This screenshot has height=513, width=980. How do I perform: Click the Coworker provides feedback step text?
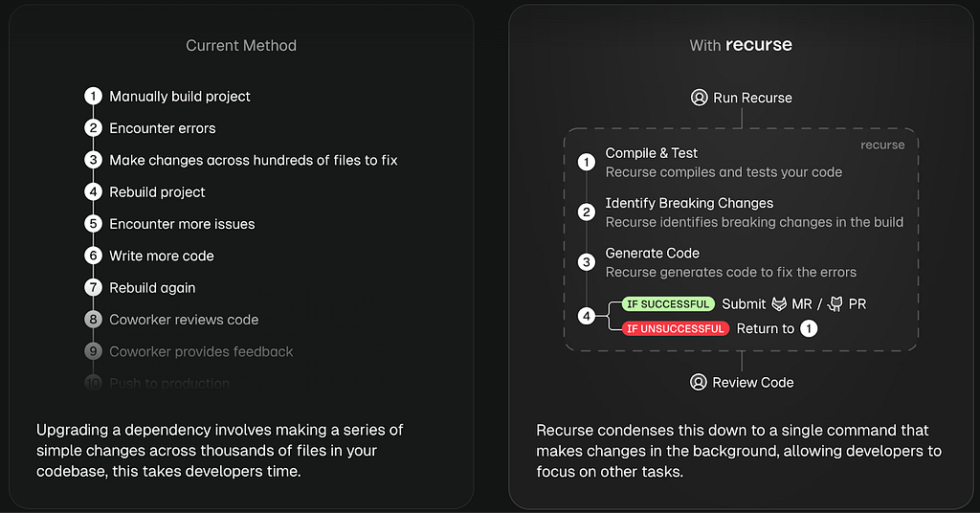[x=201, y=351]
